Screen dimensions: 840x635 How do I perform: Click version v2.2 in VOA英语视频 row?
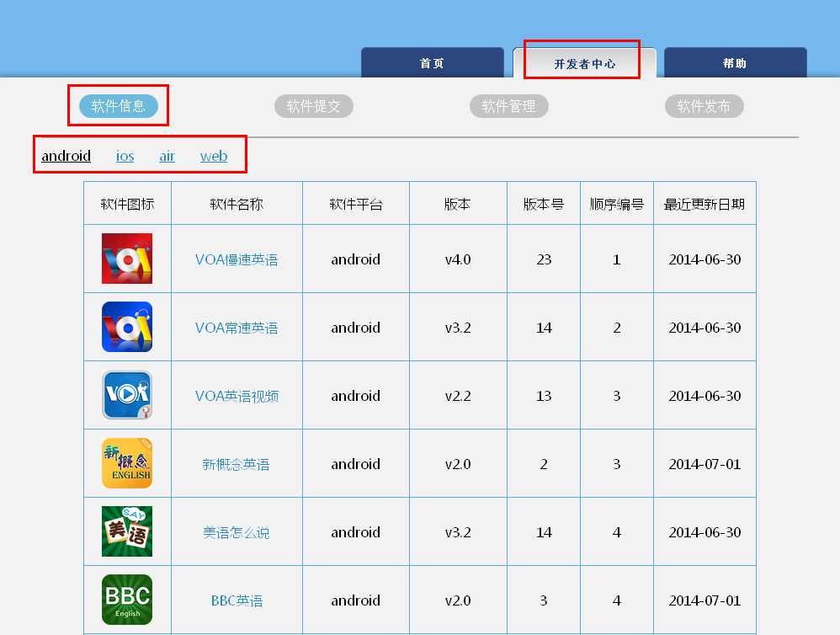pos(458,396)
